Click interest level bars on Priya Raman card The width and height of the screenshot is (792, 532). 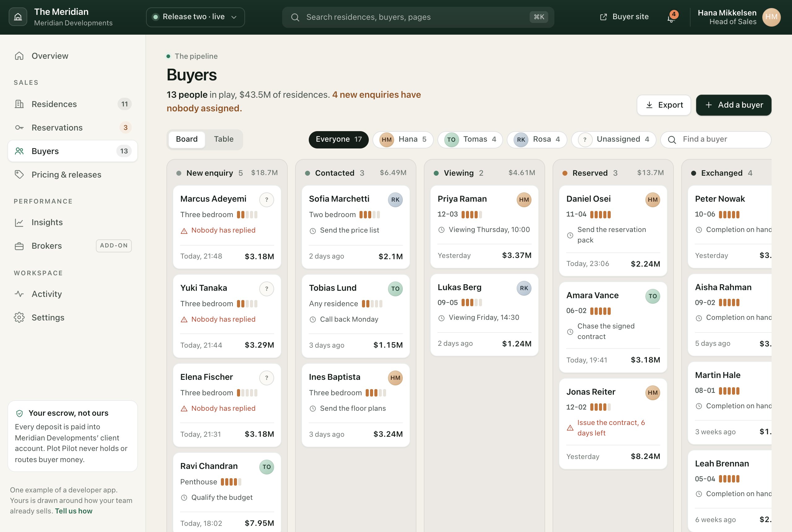click(x=471, y=214)
